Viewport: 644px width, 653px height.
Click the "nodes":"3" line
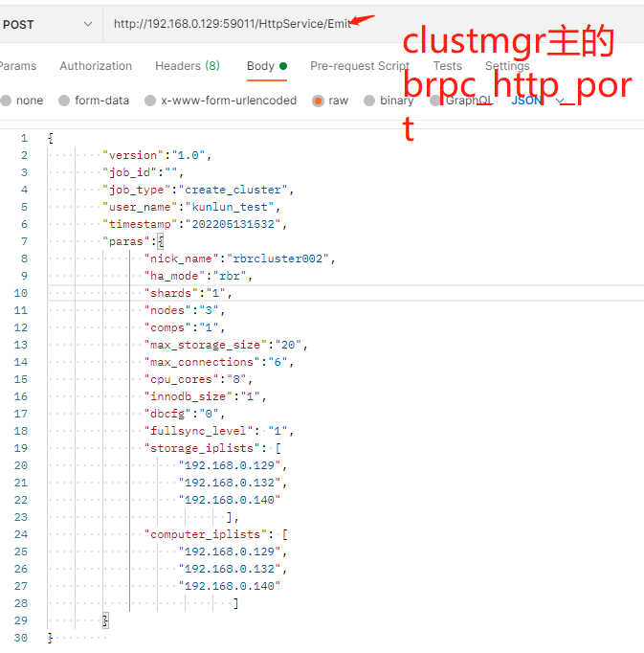[185, 310]
